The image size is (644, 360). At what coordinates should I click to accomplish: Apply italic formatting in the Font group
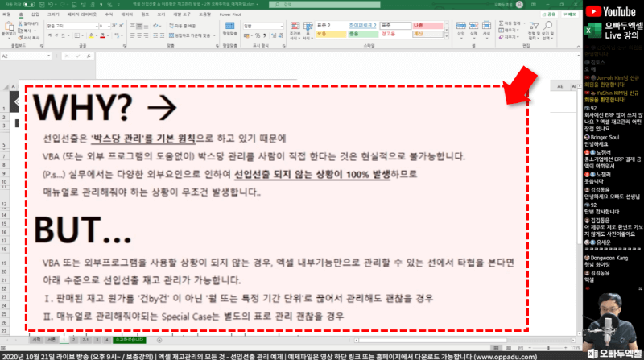click(56, 35)
